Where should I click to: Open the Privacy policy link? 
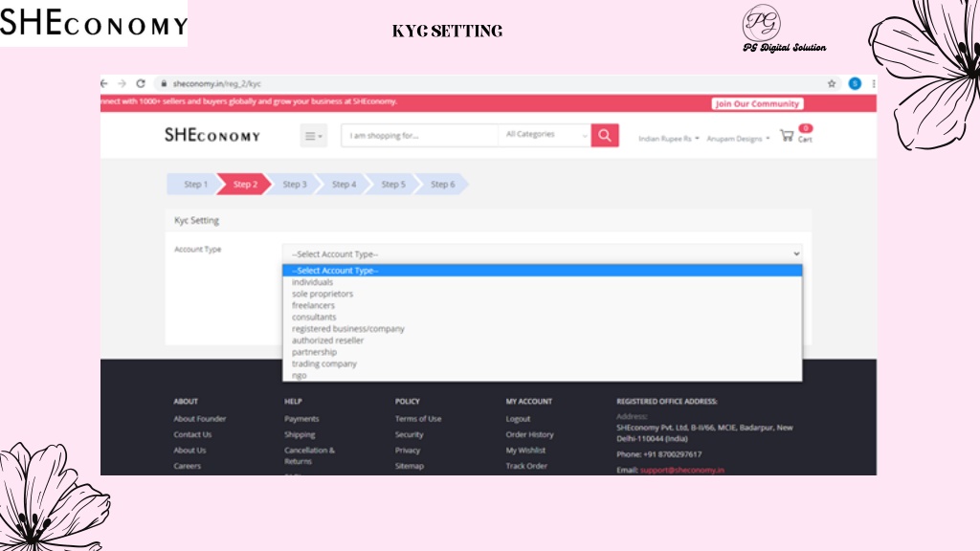(408, 451)
